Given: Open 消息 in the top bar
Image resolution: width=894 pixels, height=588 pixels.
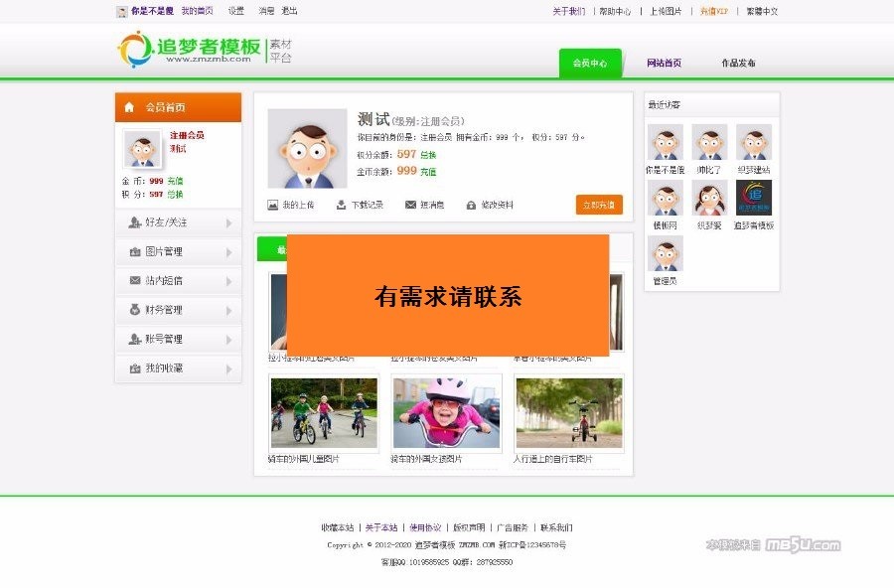Looking at the screenshot, I should point(266,11).
